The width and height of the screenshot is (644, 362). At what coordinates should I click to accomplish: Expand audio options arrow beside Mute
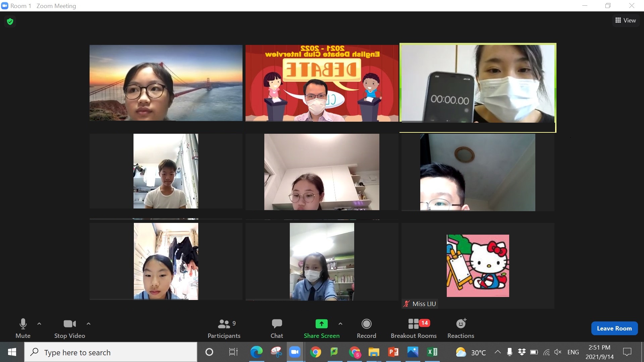pyautogui.click(x=39, y=324)
